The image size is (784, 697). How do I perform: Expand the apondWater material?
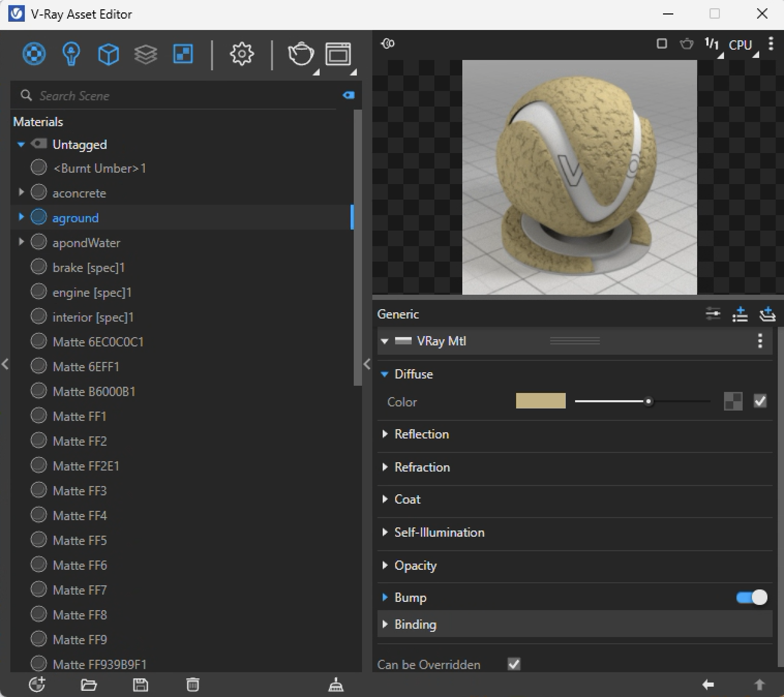pyautogui.click(x=21, y=242)
